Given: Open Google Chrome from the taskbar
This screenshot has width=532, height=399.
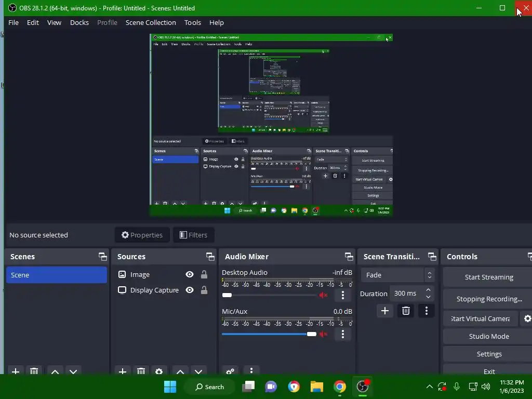Looking at the screenshot, I should pyautogui.click(x=340, y=387).
